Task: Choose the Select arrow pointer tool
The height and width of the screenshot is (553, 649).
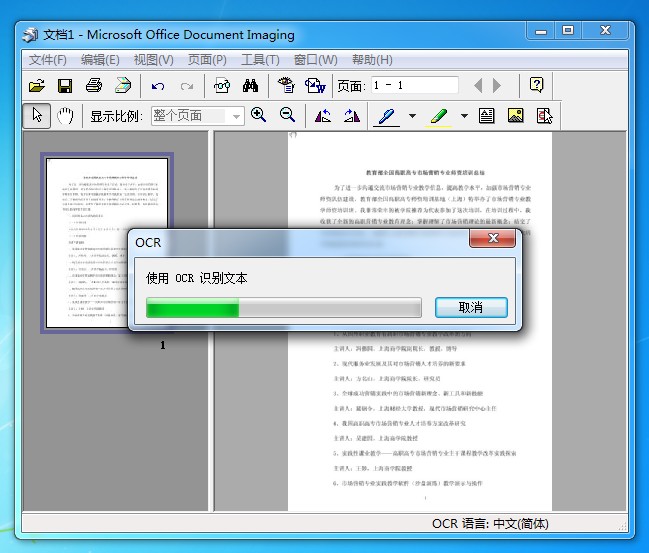Action: click(x=37, y=116)
